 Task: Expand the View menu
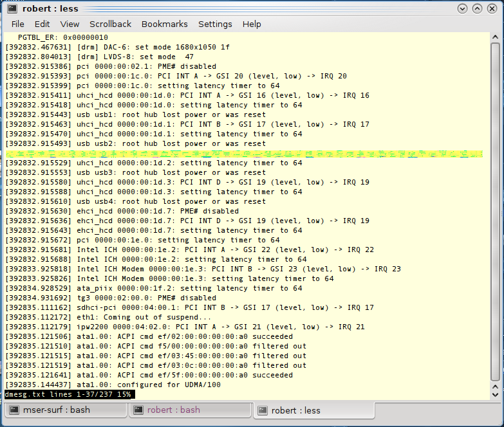coord(70,24)
